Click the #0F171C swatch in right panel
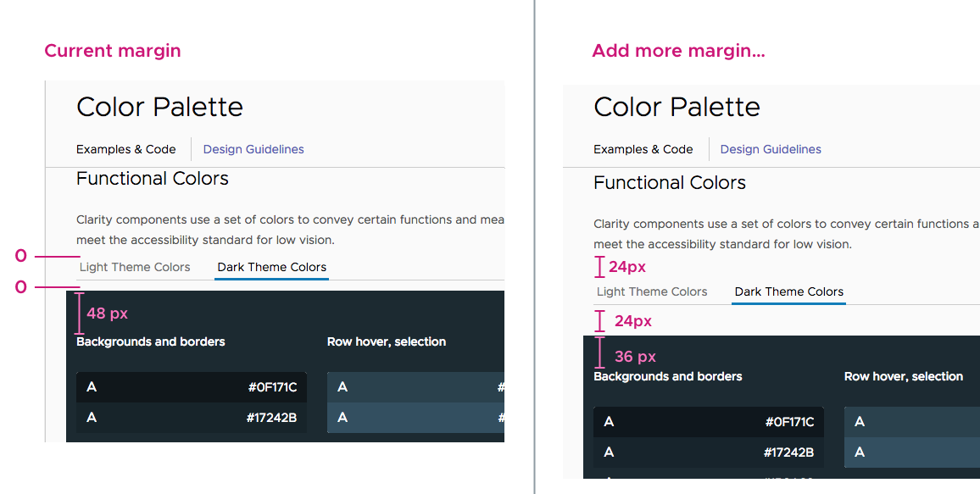 point(708,421)
